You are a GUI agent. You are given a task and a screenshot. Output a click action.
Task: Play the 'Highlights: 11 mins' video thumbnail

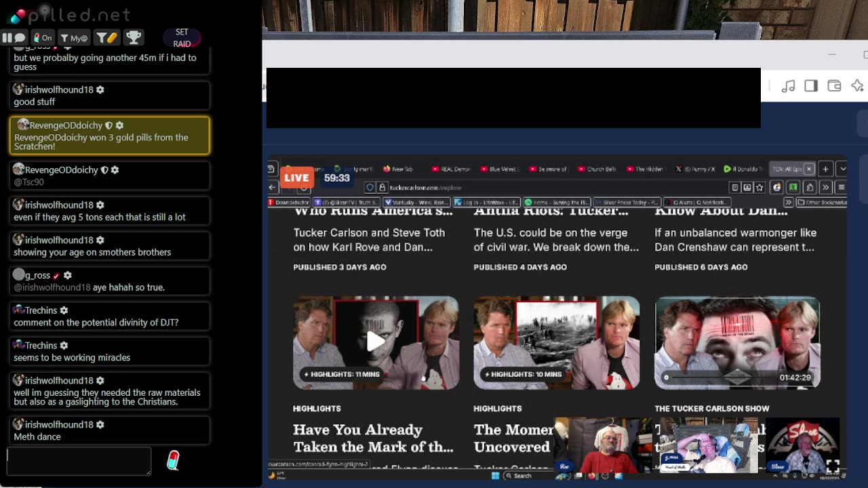point(376,342)
